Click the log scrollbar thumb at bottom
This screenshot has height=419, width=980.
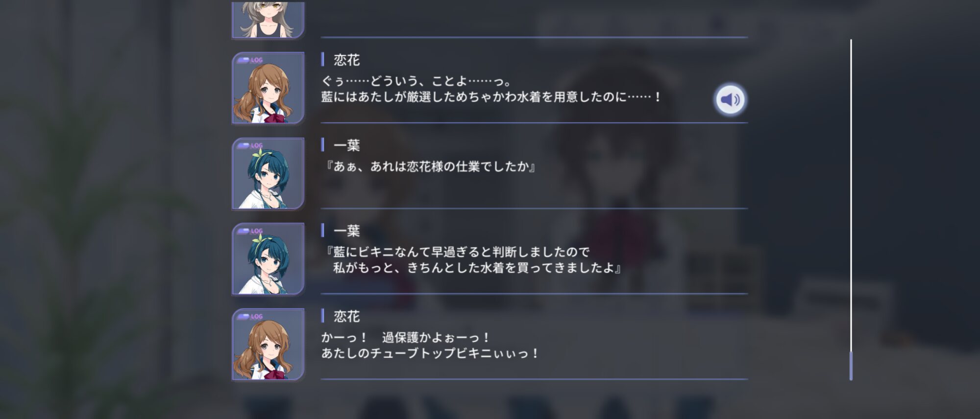pyautogui.click(x=851, y=365)
